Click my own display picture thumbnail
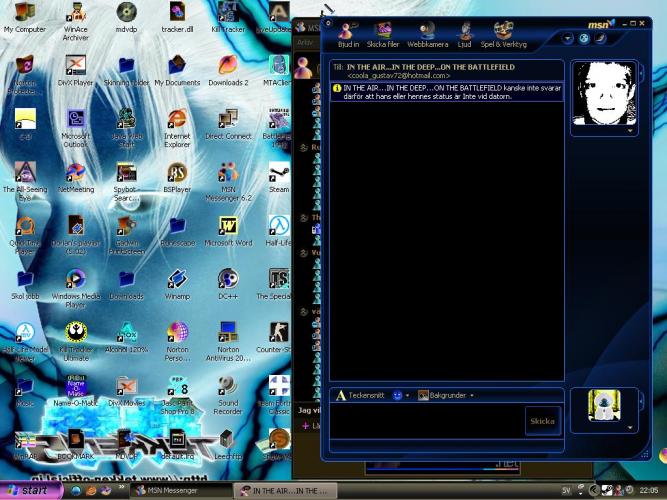The width and height of the screenshot is (667, 500). [x=604, y=406]
